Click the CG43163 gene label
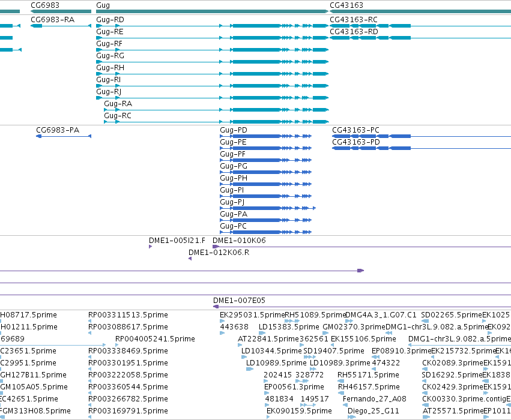The height and width of the screenshot is (420, 511). (346, 5)
